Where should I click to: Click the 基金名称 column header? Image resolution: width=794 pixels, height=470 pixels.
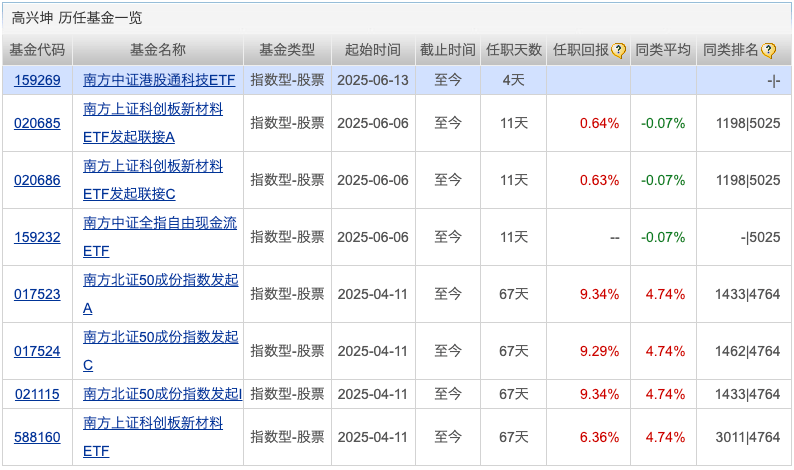tap(158, 50)
